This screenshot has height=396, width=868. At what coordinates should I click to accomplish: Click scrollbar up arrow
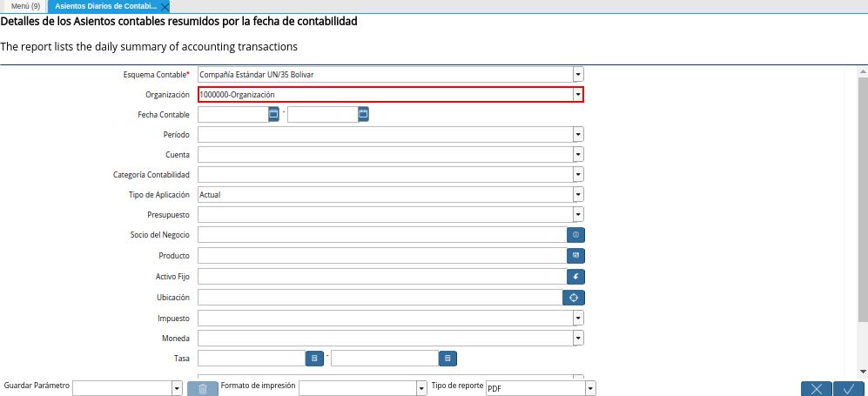click(863, 71)
